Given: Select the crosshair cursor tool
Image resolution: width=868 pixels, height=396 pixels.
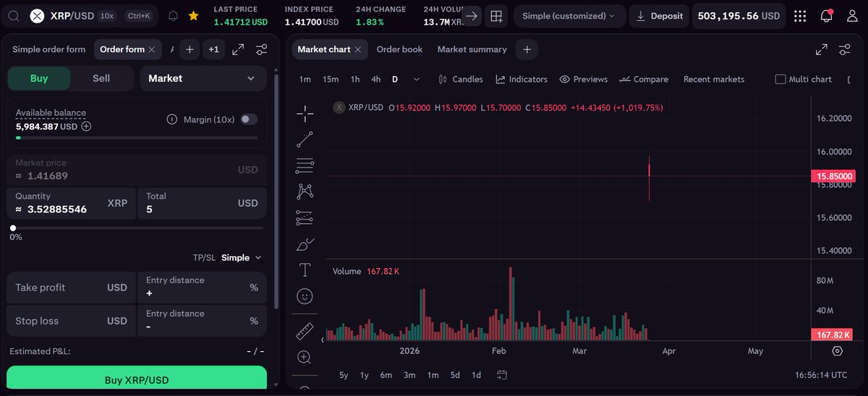Looking at the screenshot, I should point(305,113).
